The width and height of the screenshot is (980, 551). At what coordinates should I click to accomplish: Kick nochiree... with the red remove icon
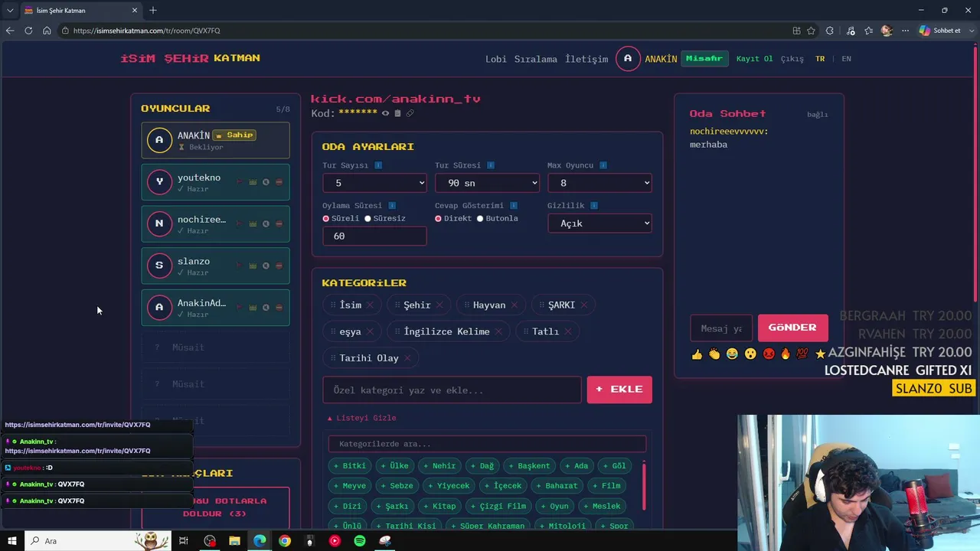(279, 224)
